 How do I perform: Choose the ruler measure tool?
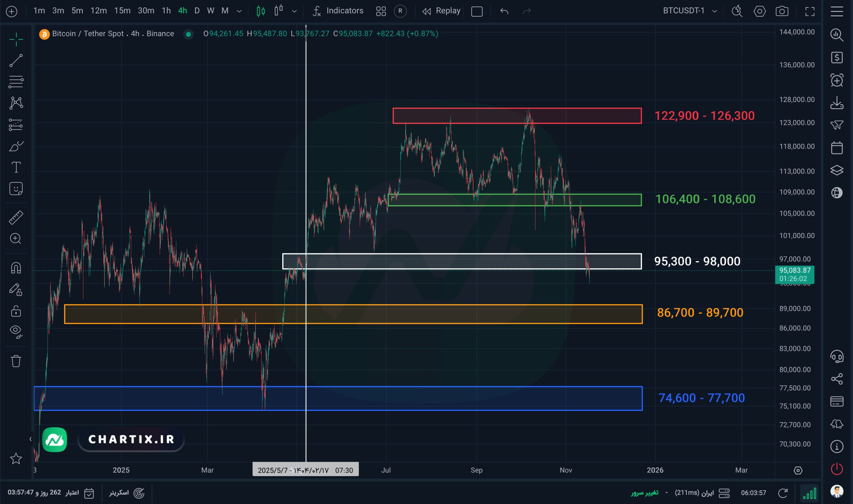[x=16, y=217]
